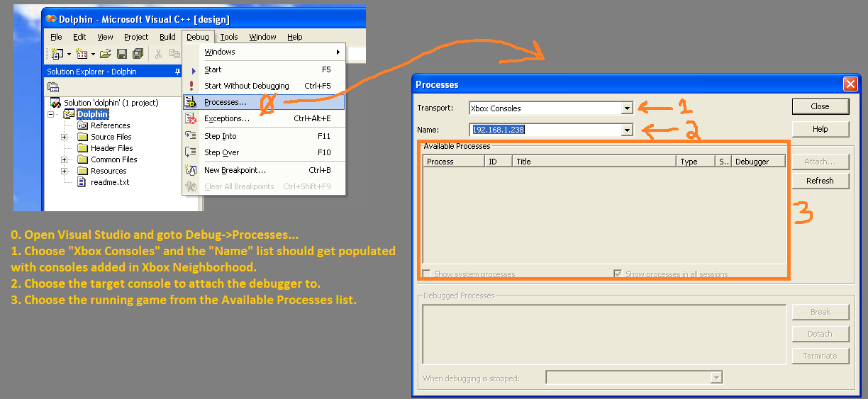Click the Properties icon in Solution Explorer

[x=53, y=87]
